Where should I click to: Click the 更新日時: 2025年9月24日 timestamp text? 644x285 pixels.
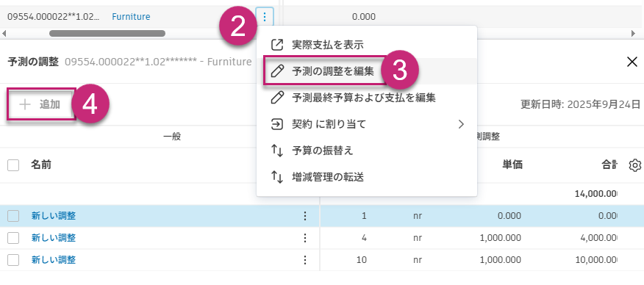[580, 104]
